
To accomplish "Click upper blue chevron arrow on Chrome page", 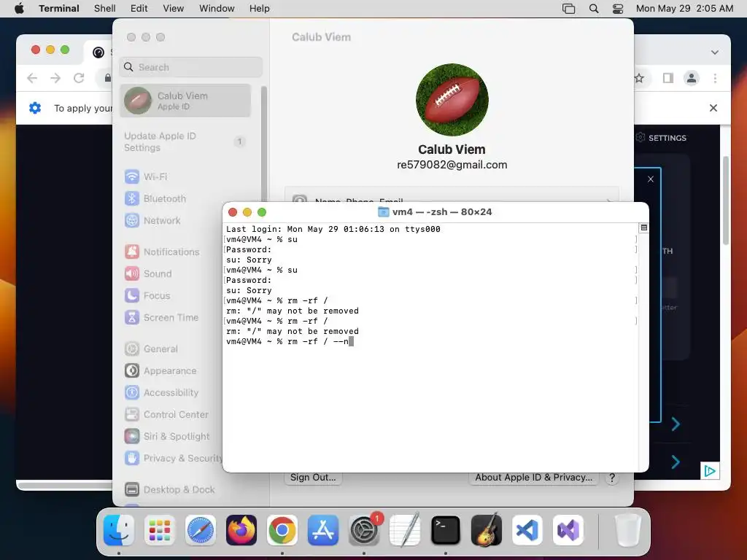I will [676, 424].
